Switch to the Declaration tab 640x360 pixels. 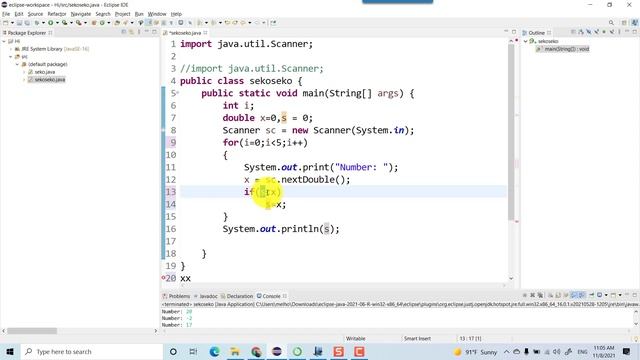click(x=237, y=296)
